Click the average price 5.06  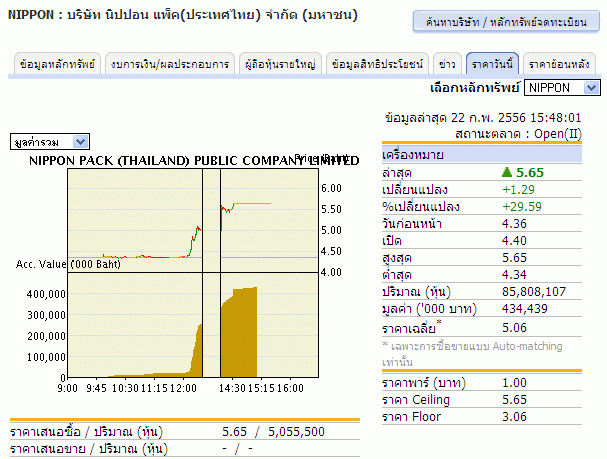click(514, 328)
